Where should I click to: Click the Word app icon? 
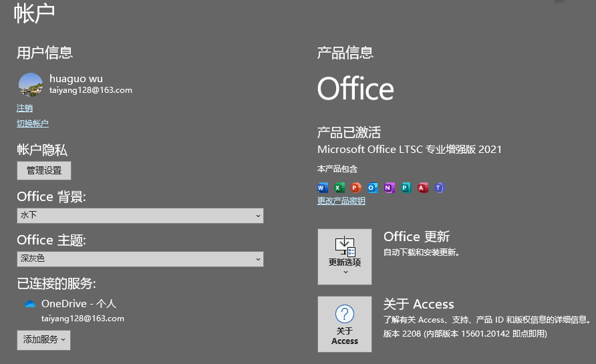click(x=323, y=188)
